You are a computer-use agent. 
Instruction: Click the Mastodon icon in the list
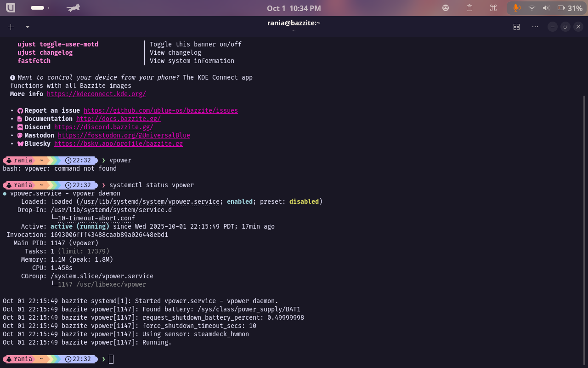(x=20, y=135)
